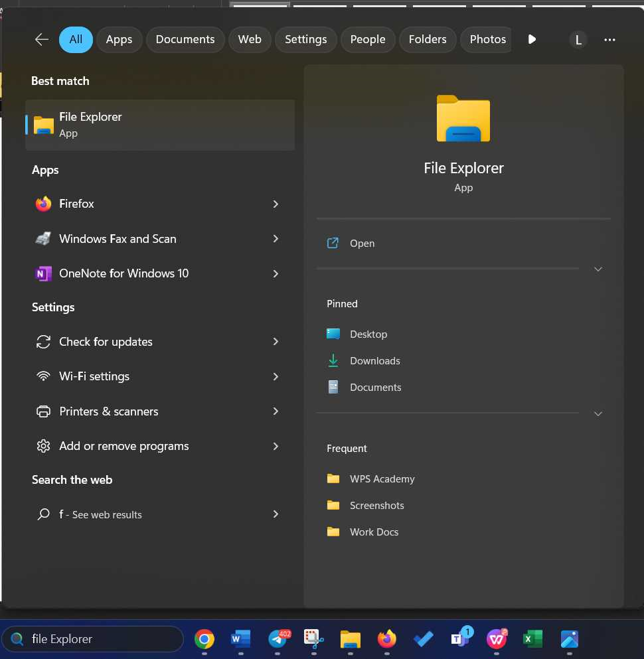Image resolution: width=644 pixels, height=659 pixels.
Task: Expand actions list below Open
Action: 598,269
